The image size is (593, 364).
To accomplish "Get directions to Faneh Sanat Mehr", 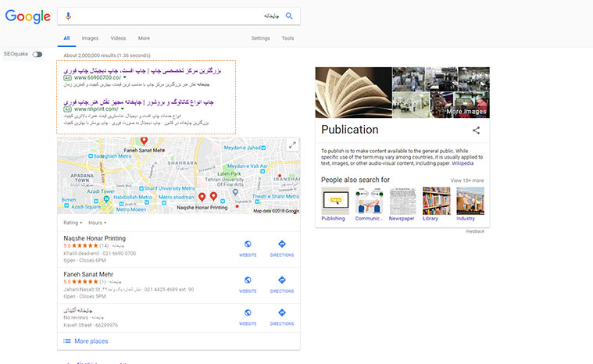I will pos(282,284).
